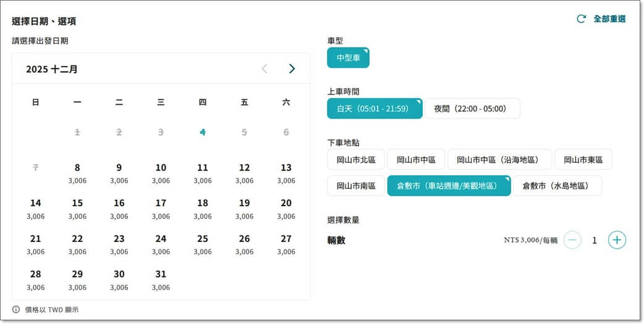Select 岡山市南區 drop-off location
644x324 pixels.
click(x=356, y=186)
